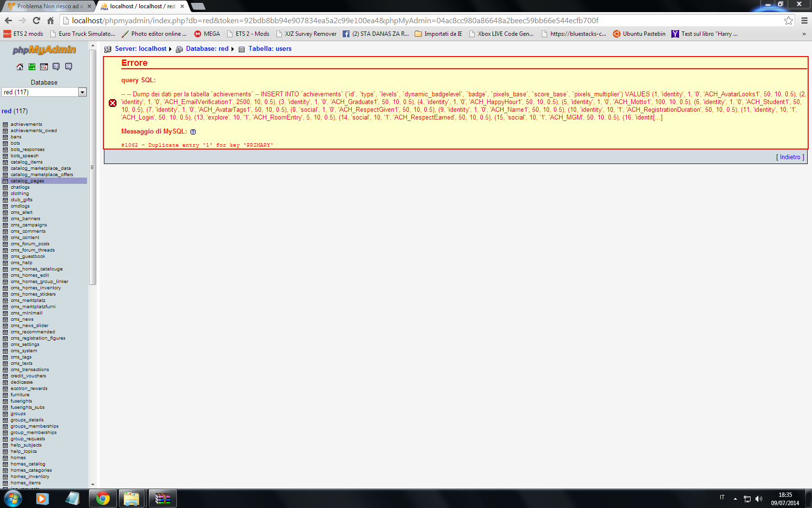Select the localhost / localhost / red tab
Viewport: 812px width, 508px height.
coord(142,6)
